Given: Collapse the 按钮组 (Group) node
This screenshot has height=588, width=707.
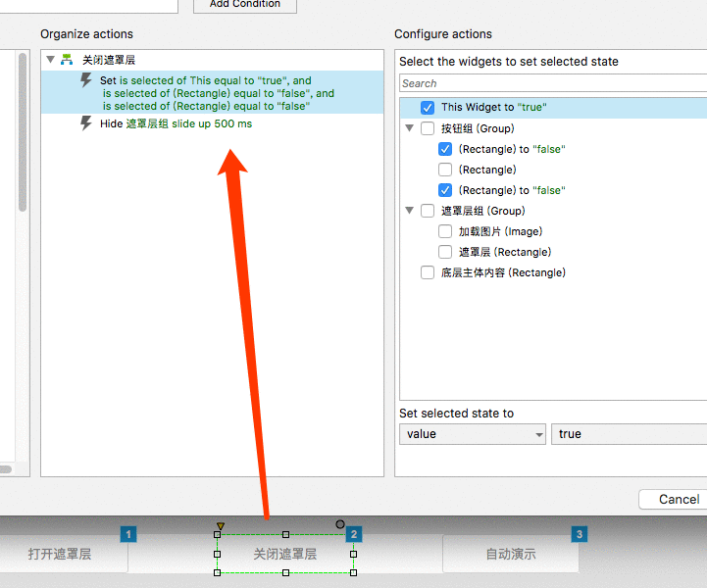Looking at the screenshot, I should (x=410, y=128).
